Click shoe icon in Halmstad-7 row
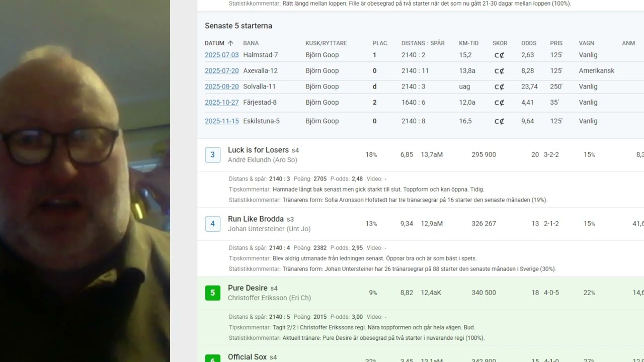Viewport: 644px width, 362px height. click(x=499, y=55)
